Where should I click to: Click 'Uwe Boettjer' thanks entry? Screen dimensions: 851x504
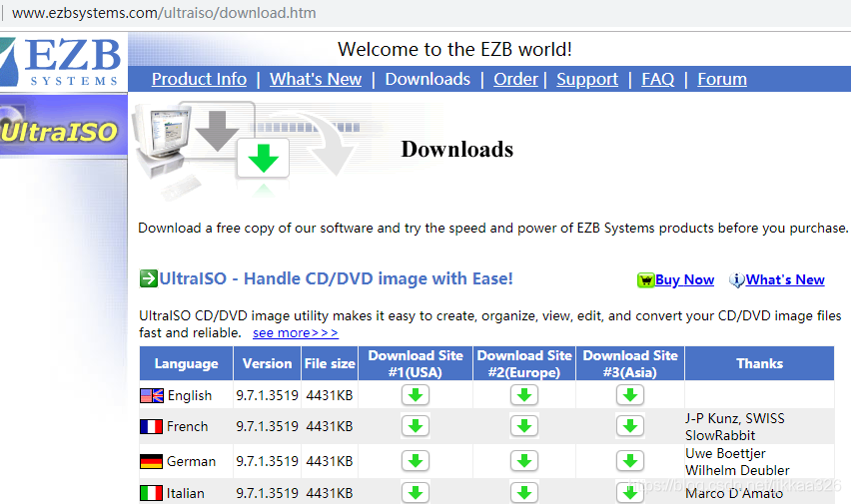pos(725,453)
